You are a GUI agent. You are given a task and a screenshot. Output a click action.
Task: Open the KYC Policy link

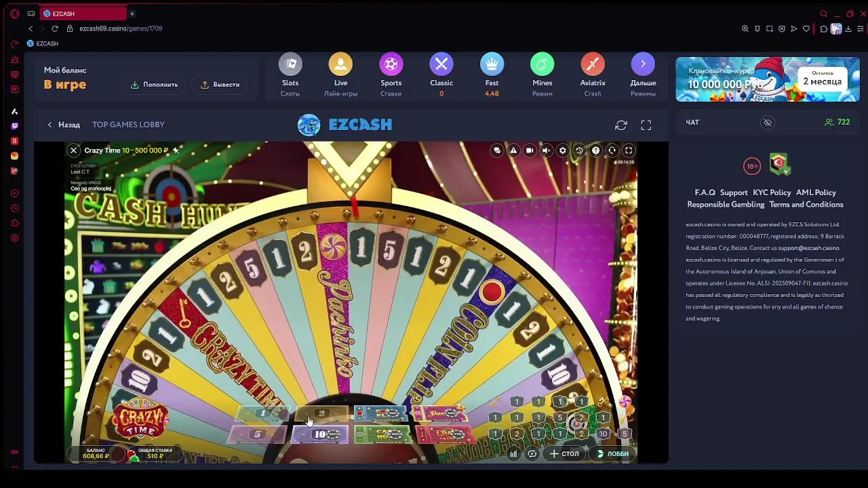pyautogui.click(x=772, y=192)
